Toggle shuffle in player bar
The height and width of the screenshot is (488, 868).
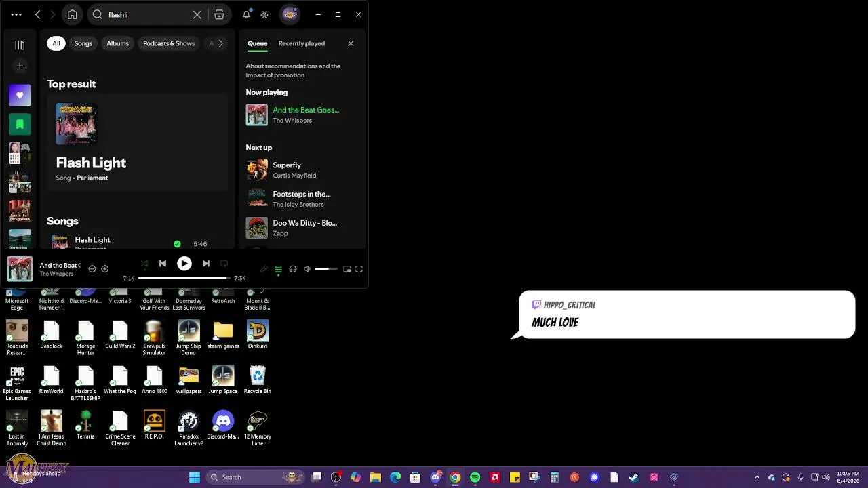(x=144, y=264)
